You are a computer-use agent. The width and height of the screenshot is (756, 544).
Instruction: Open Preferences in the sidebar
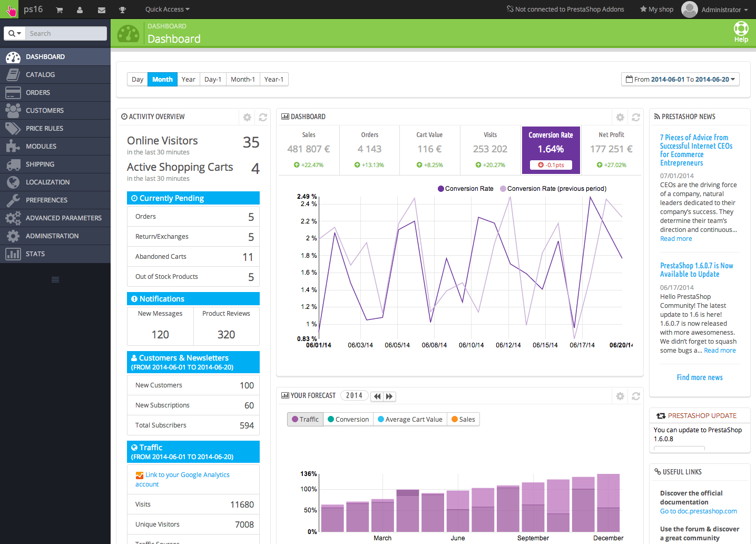55,200
